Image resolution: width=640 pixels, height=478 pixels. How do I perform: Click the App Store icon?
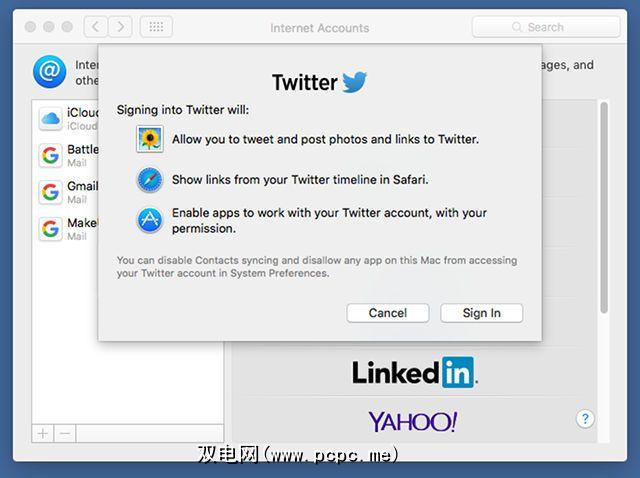(x=150, y=220)
